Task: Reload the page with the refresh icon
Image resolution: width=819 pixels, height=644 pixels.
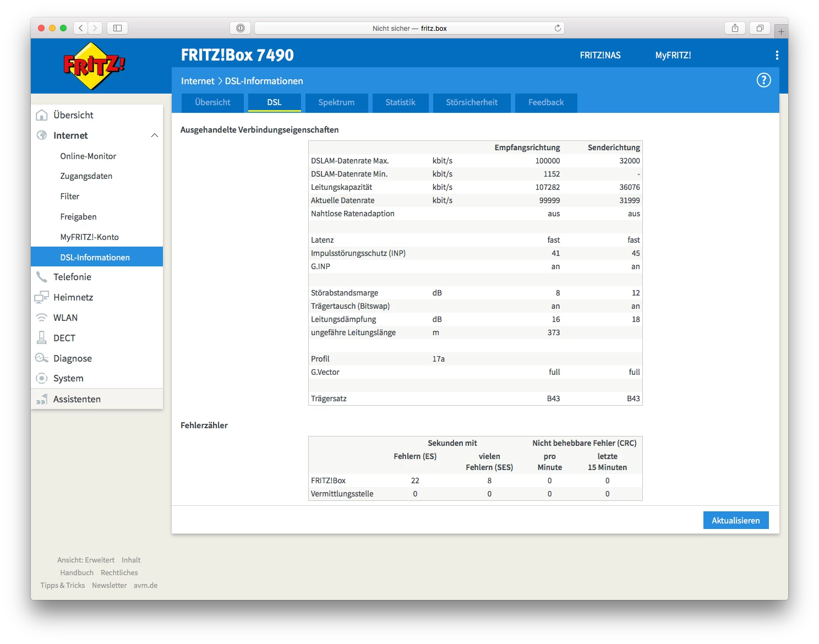Action: (558, 28)
